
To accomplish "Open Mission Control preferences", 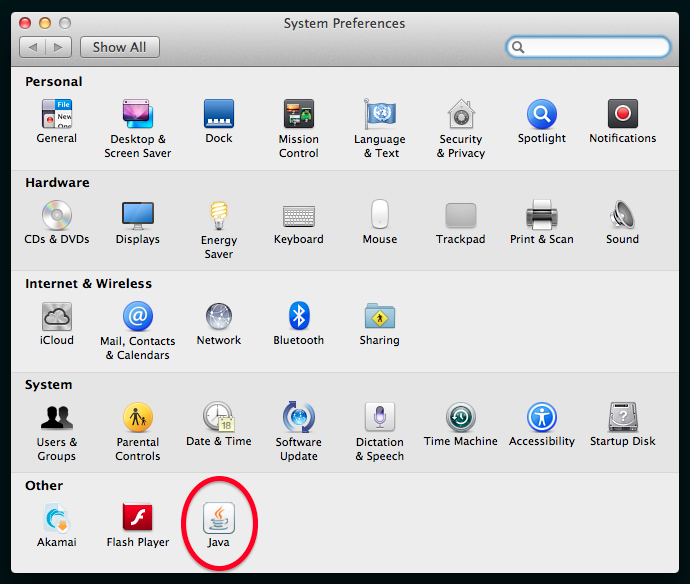I will [298, 115].
